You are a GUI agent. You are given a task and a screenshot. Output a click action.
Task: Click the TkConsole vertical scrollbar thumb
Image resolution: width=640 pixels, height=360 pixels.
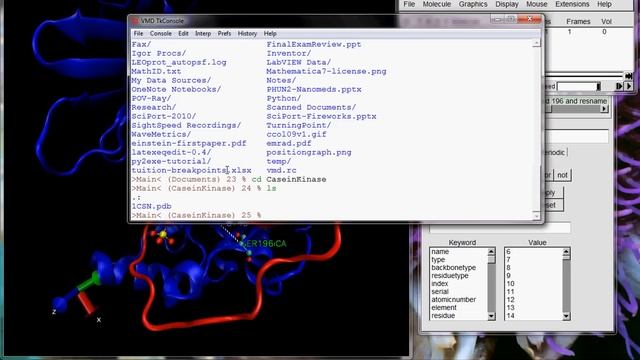(x=536, y=188)
